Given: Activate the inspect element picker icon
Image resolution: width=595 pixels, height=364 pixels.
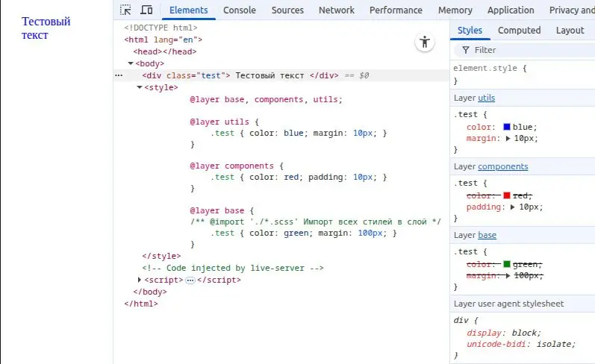Looking at the screenshot, I should (x=125, y=10).
